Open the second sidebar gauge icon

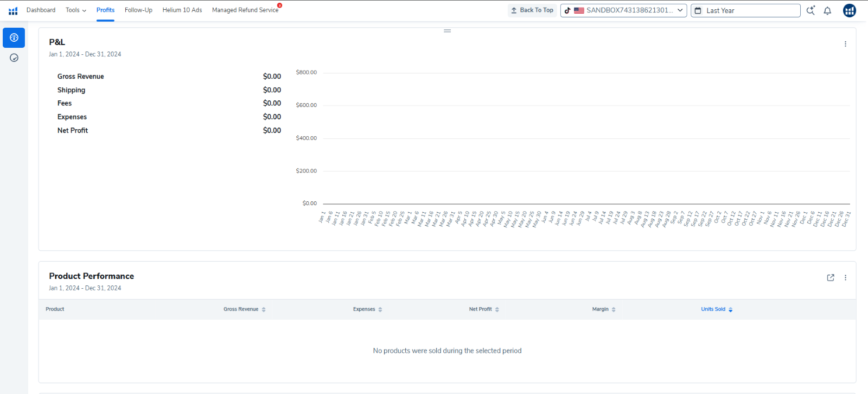14,58
